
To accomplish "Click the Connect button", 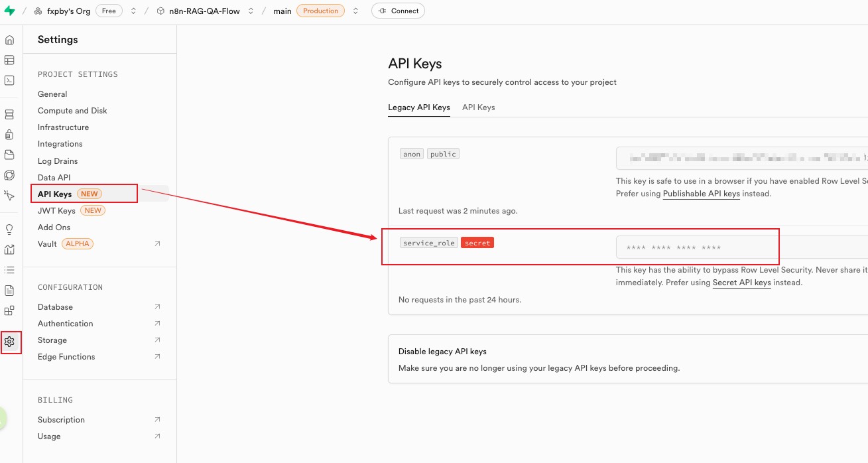I will tap(398, 11).
